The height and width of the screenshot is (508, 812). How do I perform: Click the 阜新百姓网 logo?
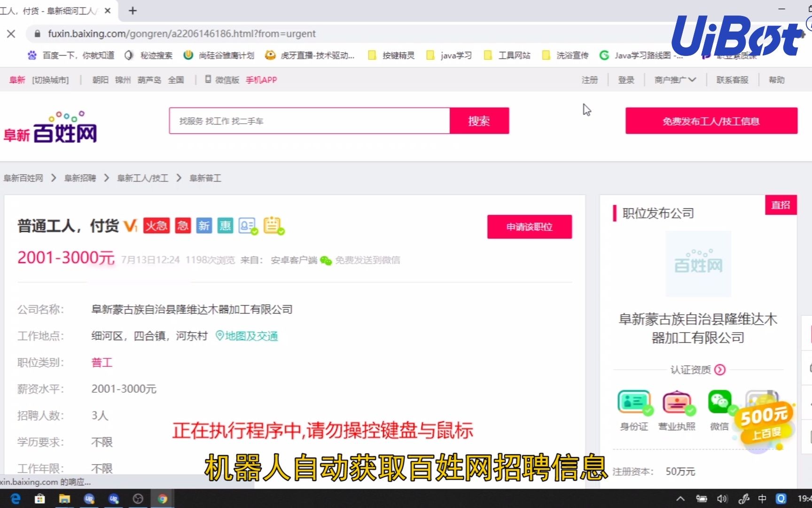pyautogui.click(x=50, y=127)
